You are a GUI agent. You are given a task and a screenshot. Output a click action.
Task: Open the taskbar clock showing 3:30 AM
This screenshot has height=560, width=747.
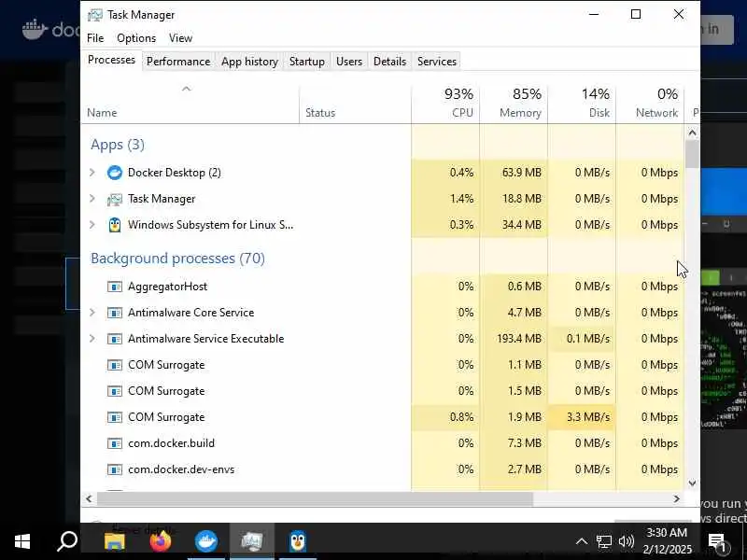tap(667, 541)
